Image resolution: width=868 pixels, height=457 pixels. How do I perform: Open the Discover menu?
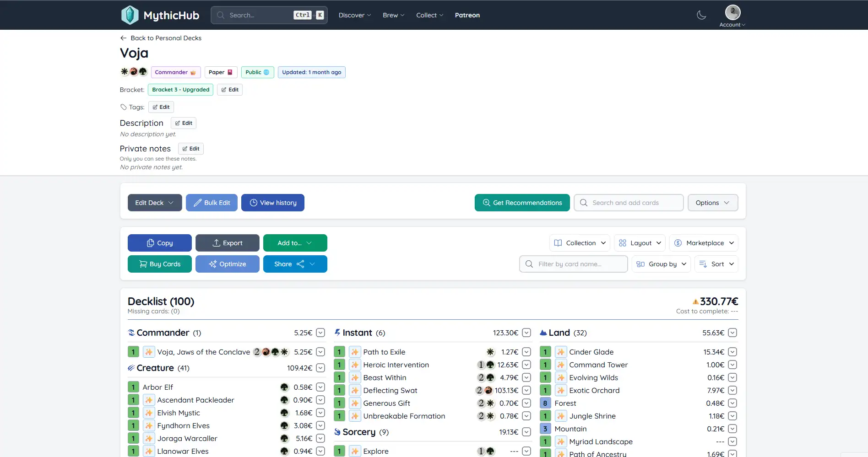click(x=354, y=15)
